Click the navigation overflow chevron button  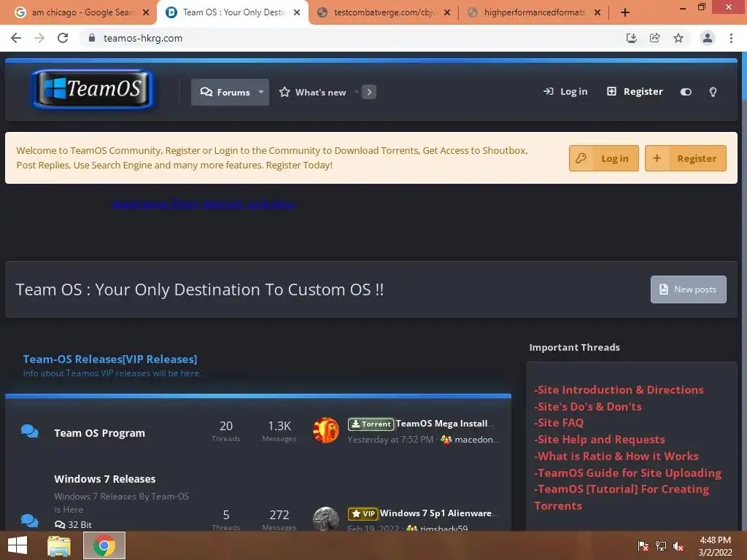click(x=368, y=92)
